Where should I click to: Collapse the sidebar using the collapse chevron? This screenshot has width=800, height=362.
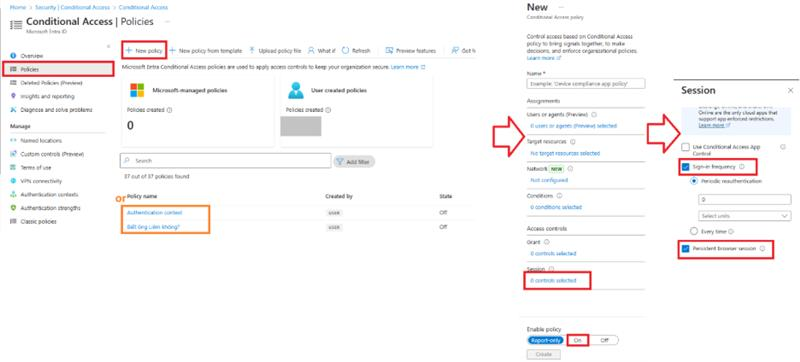(108, 46)
